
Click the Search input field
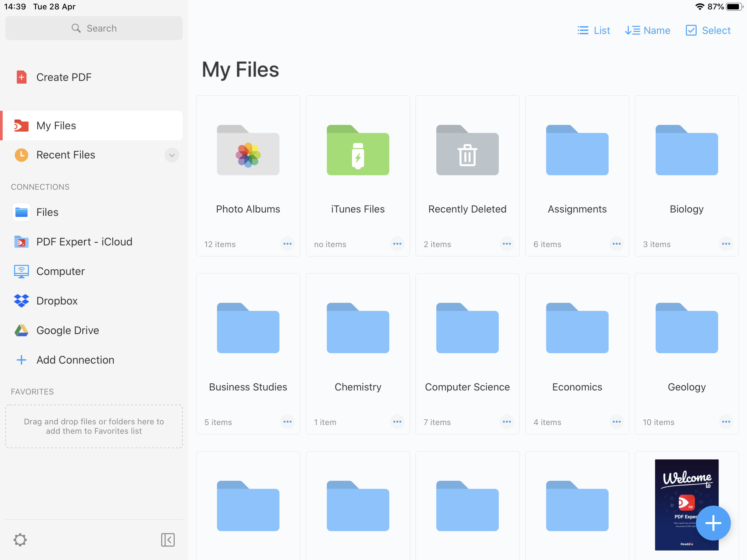tap(94, 28)
